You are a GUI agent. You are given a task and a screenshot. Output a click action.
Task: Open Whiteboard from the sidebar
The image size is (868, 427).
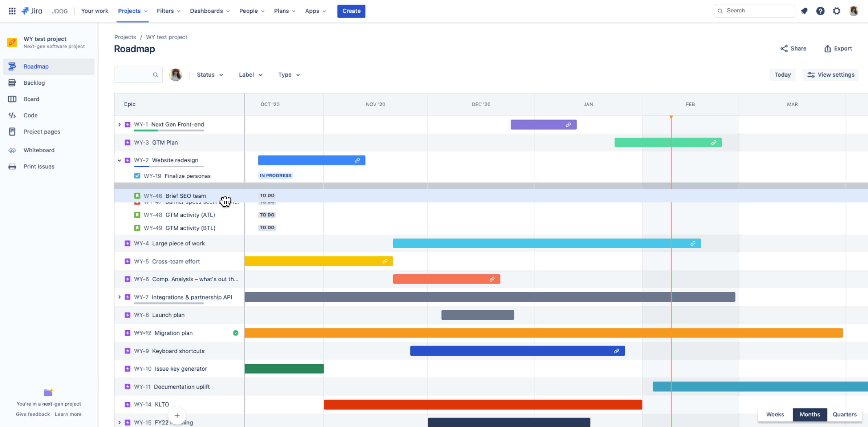pyautogui.click(x=39, y=150)
